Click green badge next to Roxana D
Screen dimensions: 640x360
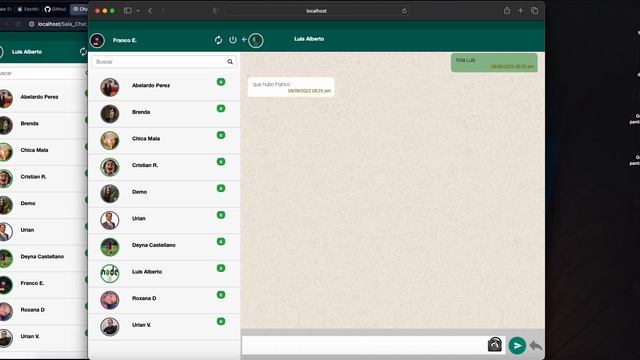pos(221,295)
